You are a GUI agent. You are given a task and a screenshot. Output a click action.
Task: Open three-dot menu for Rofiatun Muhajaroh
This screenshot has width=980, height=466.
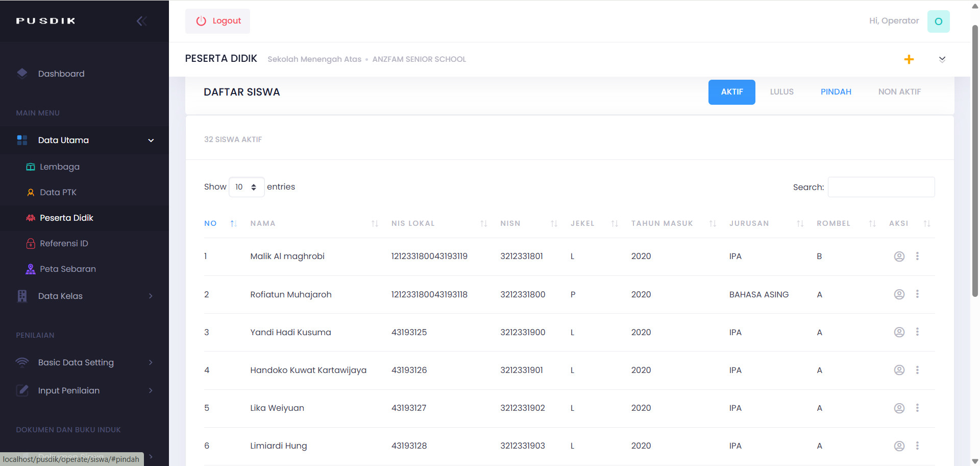(917, 294)
